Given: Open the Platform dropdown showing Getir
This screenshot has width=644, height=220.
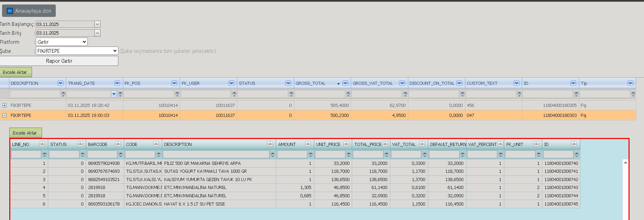Looking at the screenshot, I should [x=62, y=42].
